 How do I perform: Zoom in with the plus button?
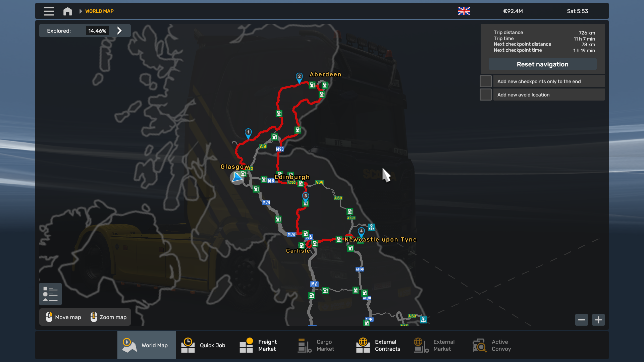pyautogui.click(x=598, y=320)
